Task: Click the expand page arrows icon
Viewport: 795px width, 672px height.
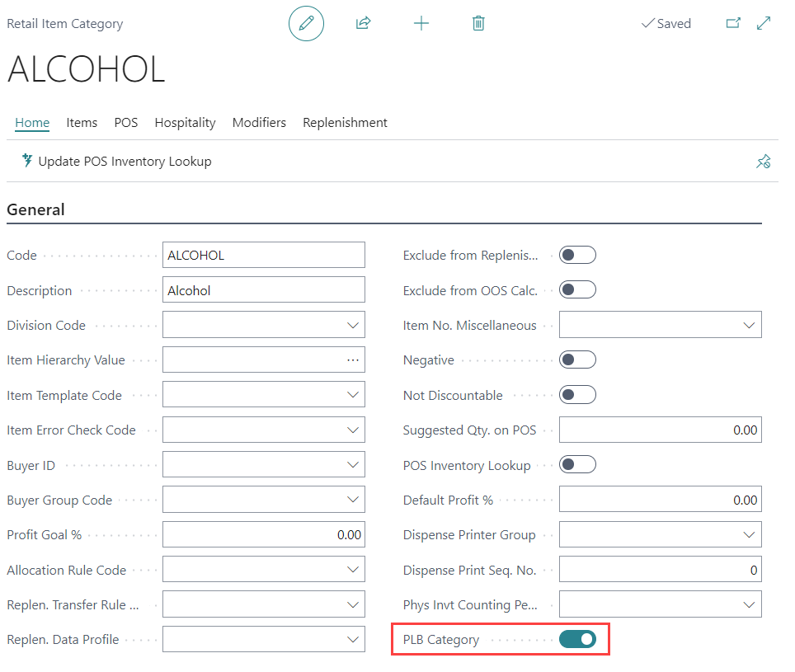Action: (764, 24)
